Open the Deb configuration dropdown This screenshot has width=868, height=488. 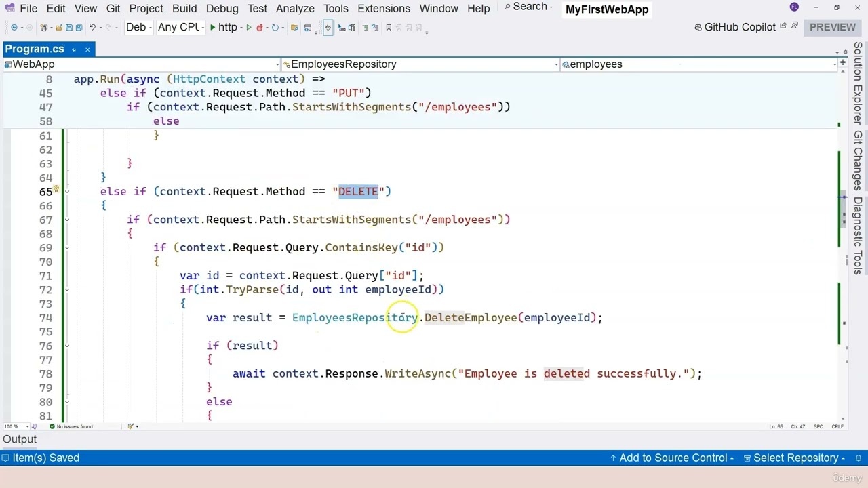[140, 27]
